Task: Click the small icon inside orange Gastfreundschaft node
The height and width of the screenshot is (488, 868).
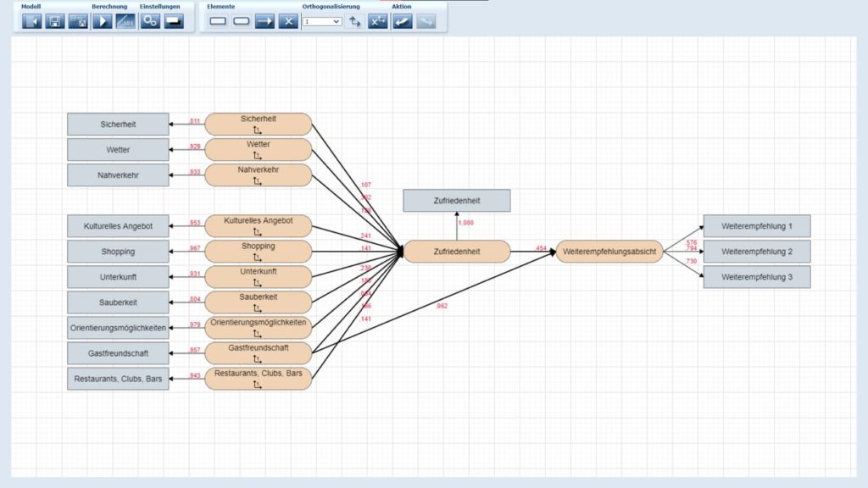Action: point(258,359)
